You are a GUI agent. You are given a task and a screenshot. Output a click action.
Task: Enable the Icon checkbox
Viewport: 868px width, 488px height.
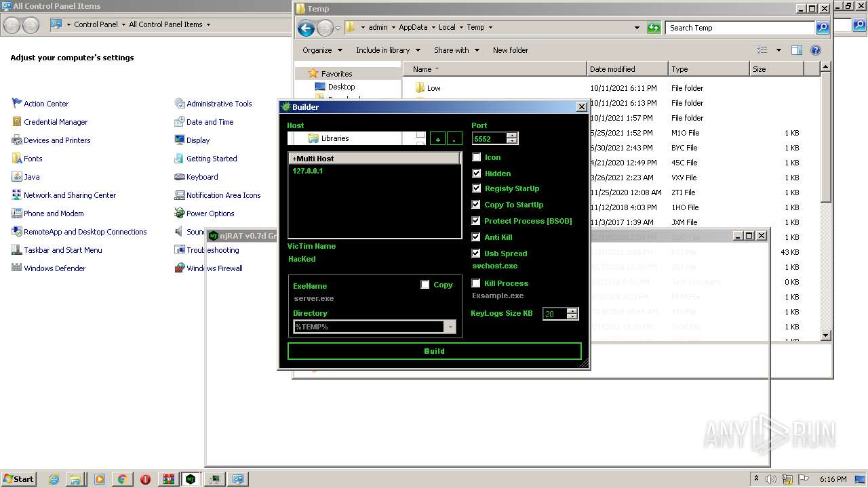coord(476,157)
